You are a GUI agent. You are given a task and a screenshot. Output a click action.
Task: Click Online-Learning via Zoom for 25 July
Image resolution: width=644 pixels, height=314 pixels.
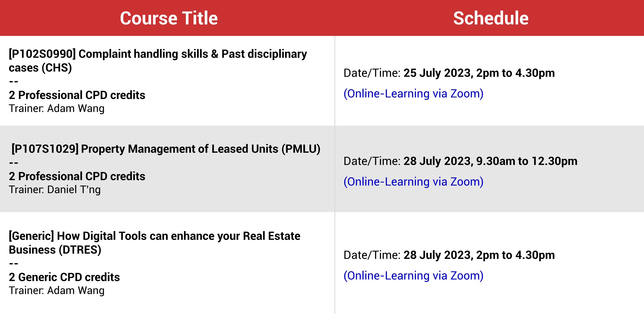pos(413,93)
